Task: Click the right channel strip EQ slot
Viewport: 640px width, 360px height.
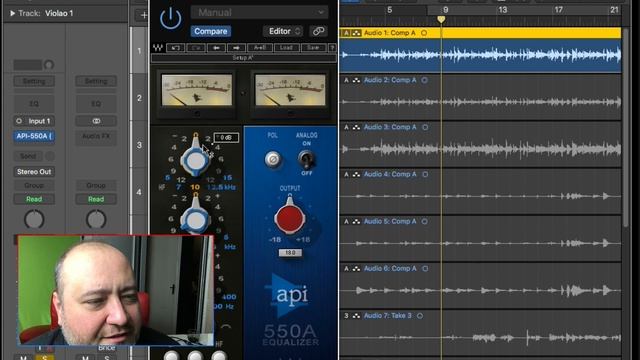Action: [x=96, y=104]
